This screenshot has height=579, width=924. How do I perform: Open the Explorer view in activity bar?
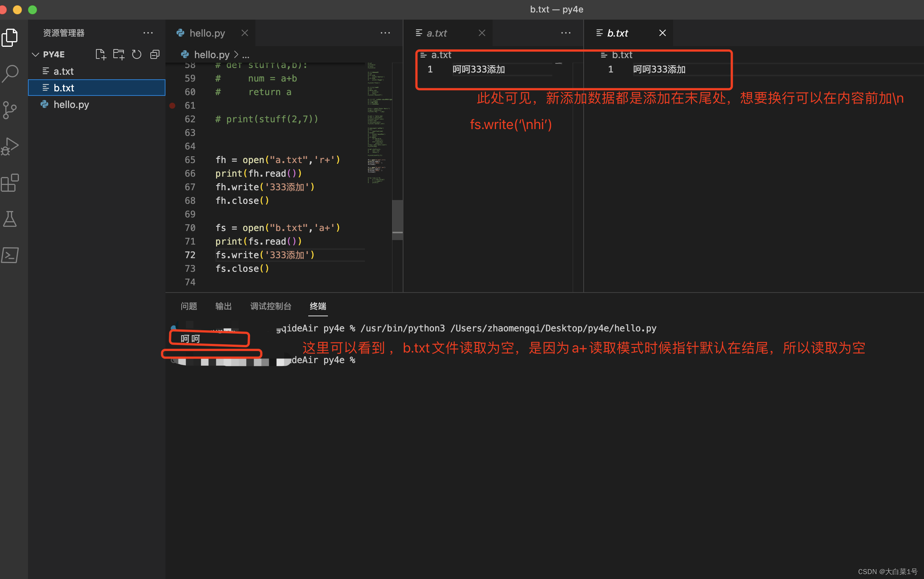(9, 37)
